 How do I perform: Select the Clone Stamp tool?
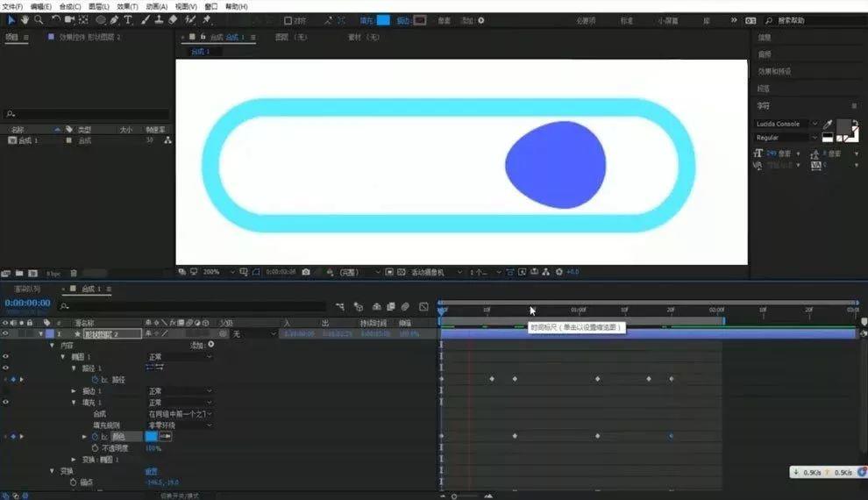coord(159,20)
